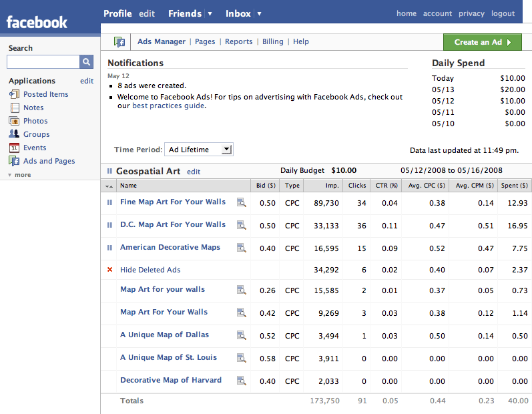Click the Photos icon in sidebar
The image size is (532, 414).
14,121
